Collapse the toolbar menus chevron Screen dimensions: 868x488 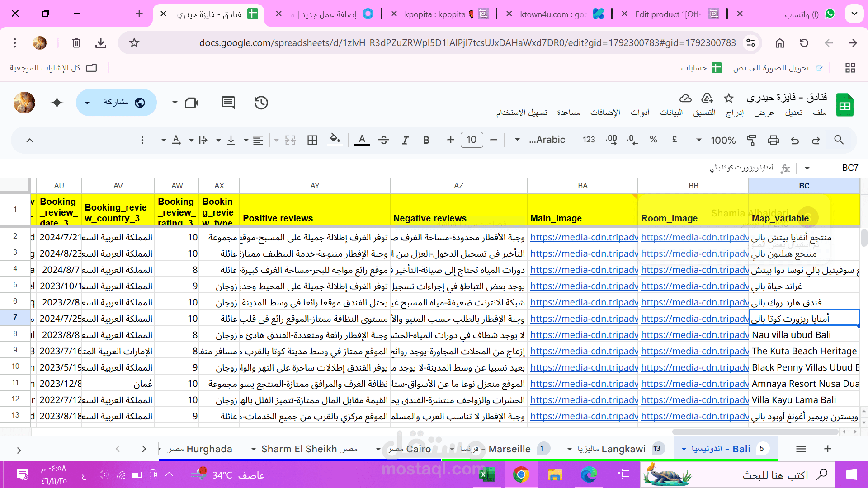pos(30,140)
